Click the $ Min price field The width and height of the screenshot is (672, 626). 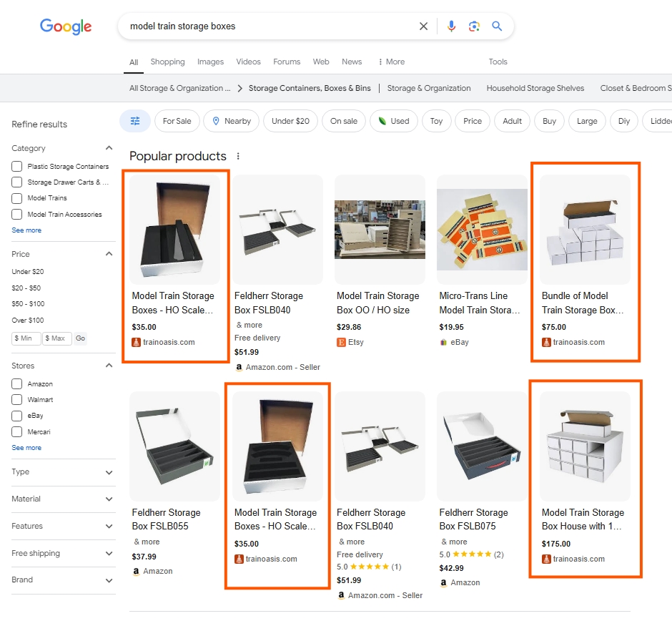pos(26,338)
